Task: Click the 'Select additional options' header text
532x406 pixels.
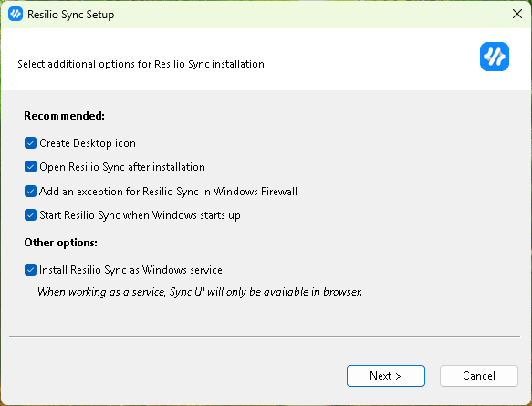Action: [141, 64]
